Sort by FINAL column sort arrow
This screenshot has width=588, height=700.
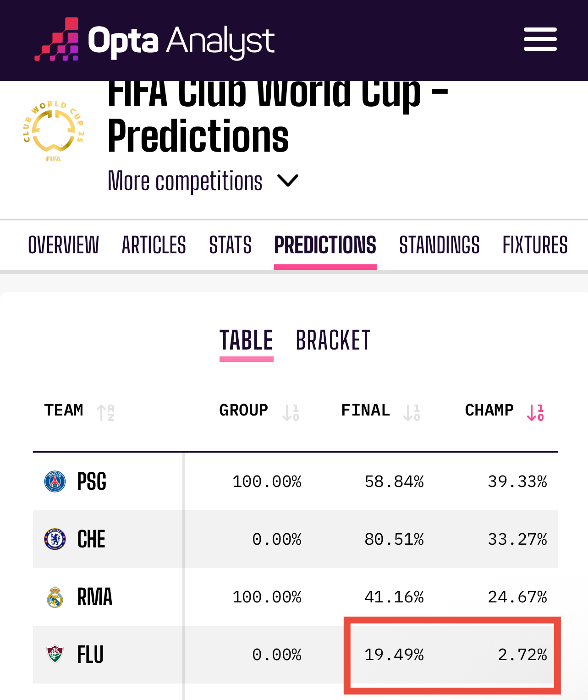point(412,412)
